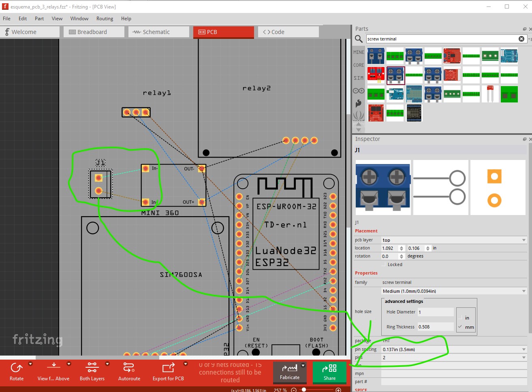Clear the parts search text
Screen dimensions: 532x392
(x=521, y=39)
